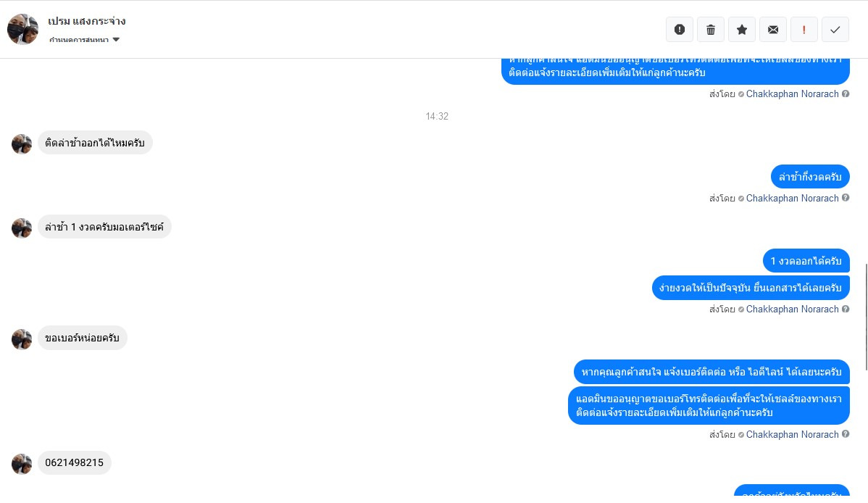Select the phone number message 0621498215

tap(74, 462)
